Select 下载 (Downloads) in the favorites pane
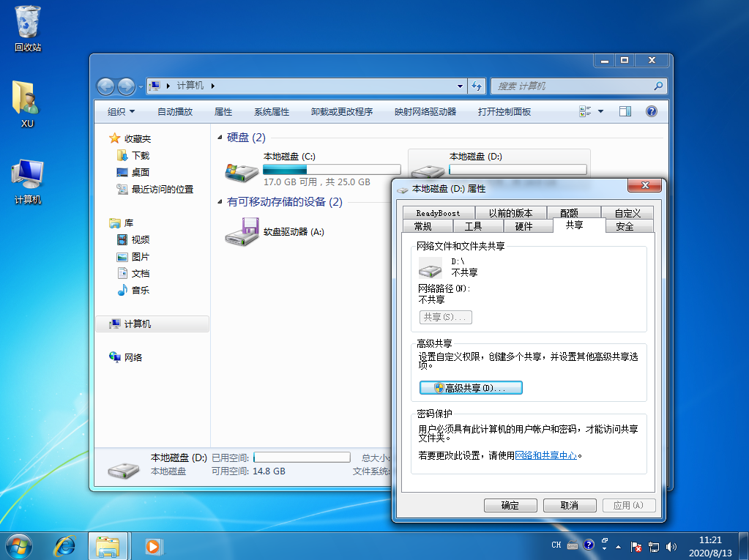 (140, 155)
